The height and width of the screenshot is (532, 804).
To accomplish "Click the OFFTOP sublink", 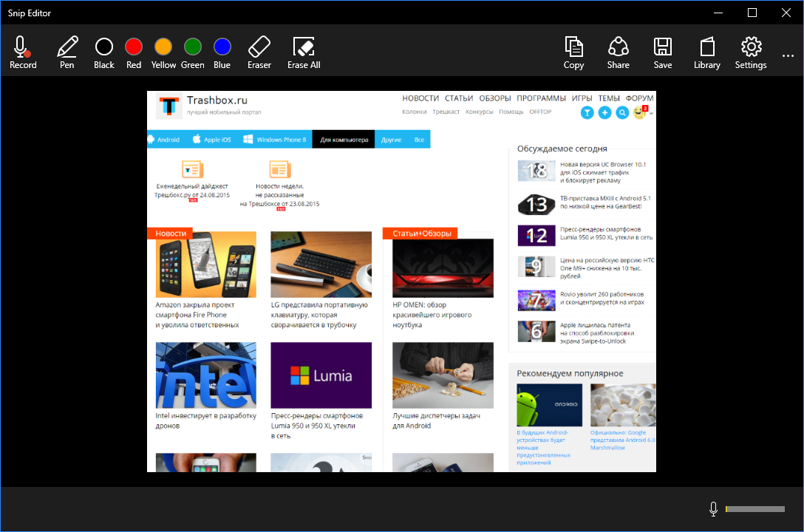I will point(540,112).
